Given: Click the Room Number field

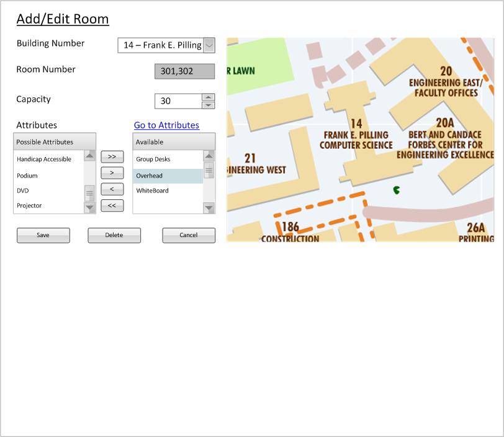Looking at the screenshot, I should click(184, 71).
